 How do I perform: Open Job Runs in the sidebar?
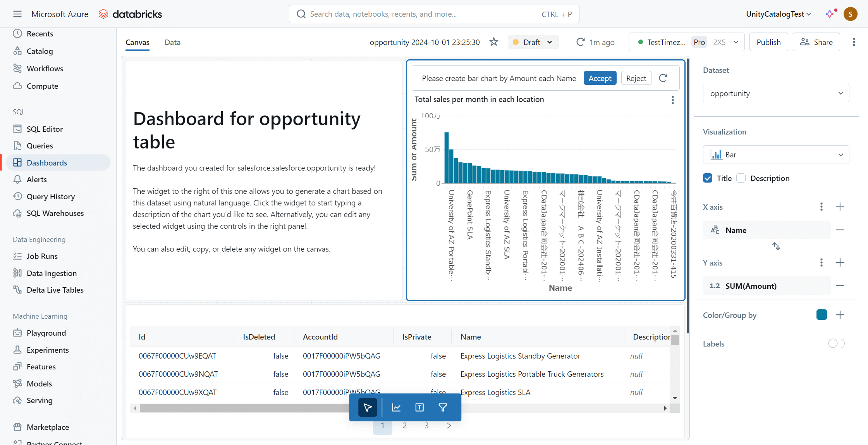coord(42,256)
